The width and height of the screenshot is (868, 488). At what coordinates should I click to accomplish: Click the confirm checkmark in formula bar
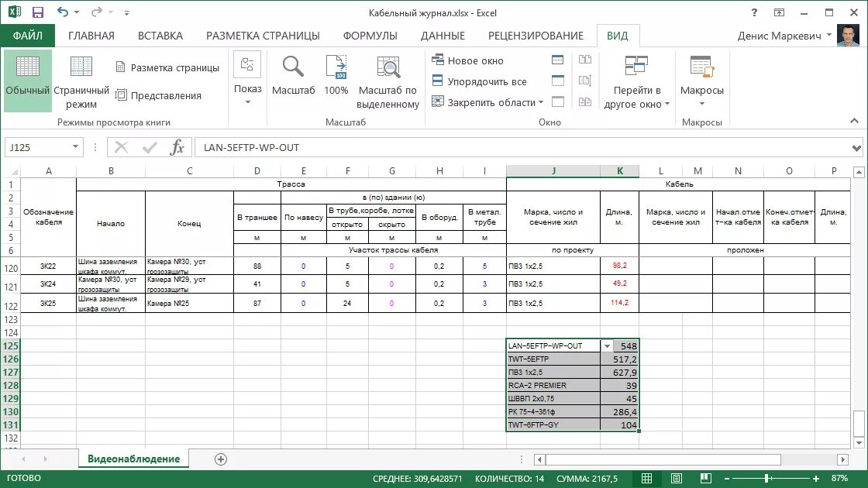pos(150,147)
